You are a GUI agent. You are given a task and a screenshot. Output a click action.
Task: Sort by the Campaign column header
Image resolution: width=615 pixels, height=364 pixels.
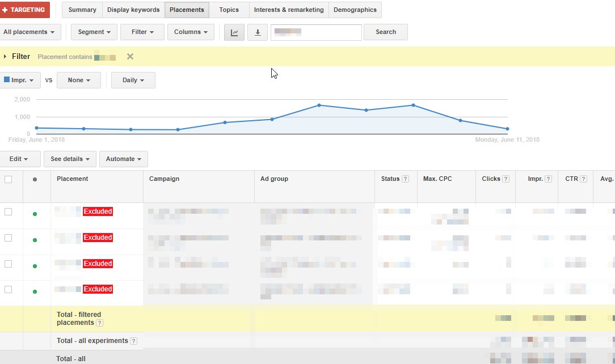coord(164,179)
